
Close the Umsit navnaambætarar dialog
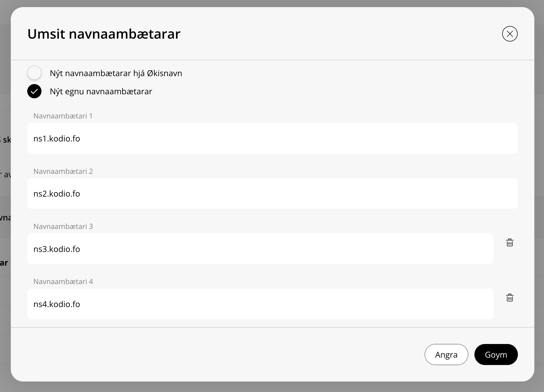(510, 34)
